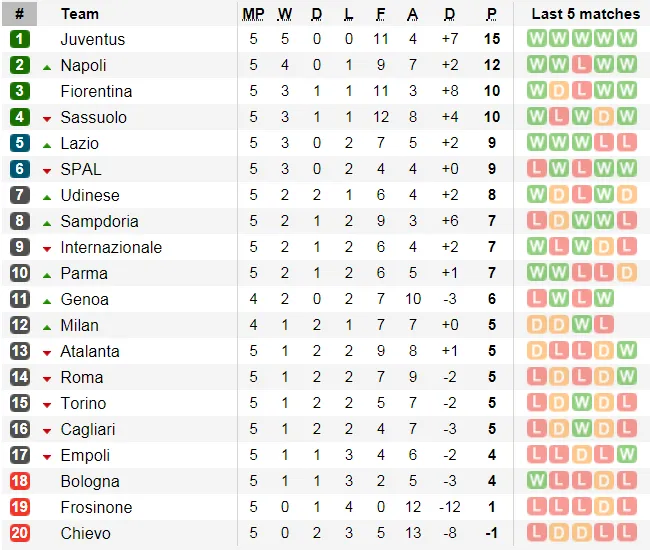650x550 pixels.
Task: Open the Juventus team link
Action: [93, 39]
